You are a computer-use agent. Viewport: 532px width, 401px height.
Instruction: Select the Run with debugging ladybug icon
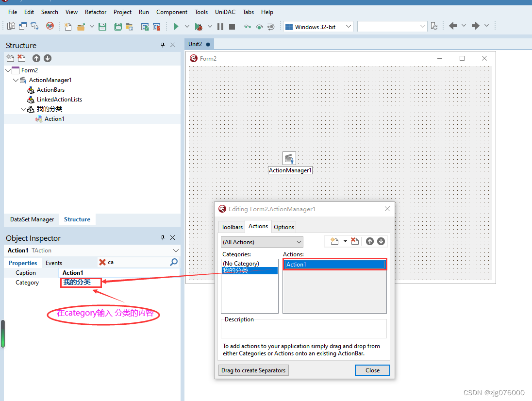(x=199, y=26)
